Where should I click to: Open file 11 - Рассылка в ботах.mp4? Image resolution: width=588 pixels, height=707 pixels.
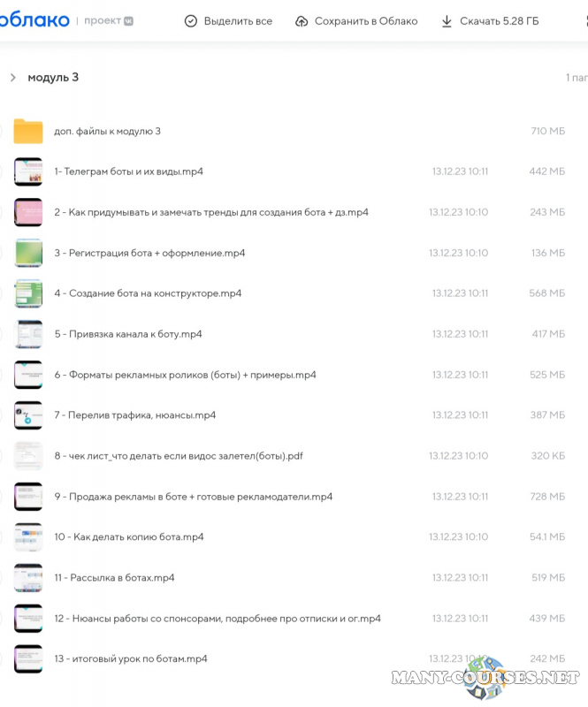pos(114,578)
